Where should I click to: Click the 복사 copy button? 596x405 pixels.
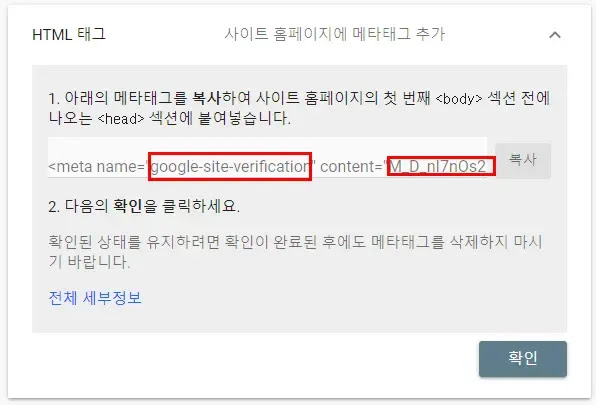pyautogui.click(x=523, y=160)
